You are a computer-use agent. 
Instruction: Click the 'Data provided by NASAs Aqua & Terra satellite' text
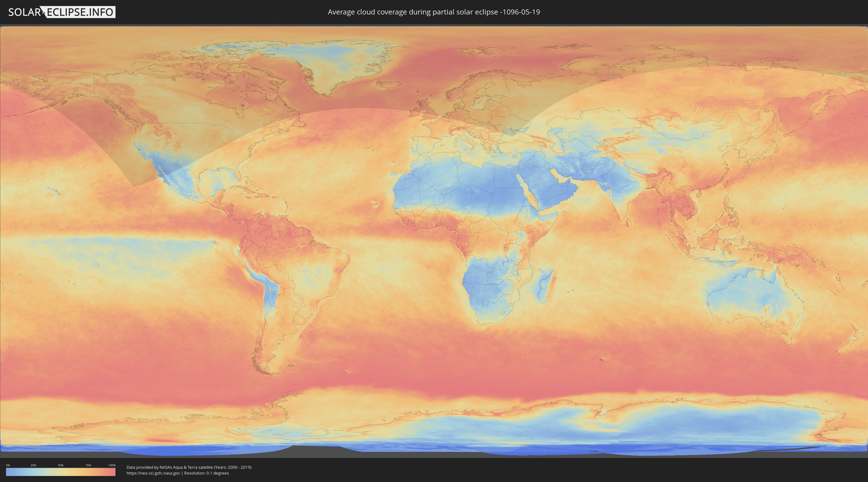pyautogui.click(x=170, y=467)
